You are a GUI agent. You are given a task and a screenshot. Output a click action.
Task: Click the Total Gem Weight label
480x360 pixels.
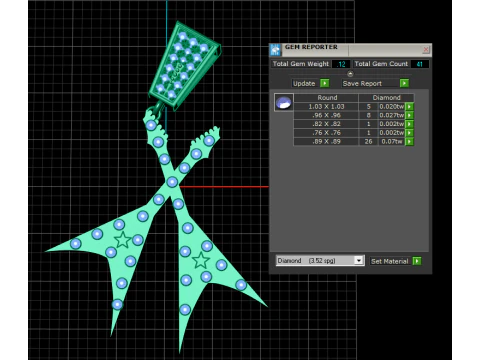click(301, 64)
